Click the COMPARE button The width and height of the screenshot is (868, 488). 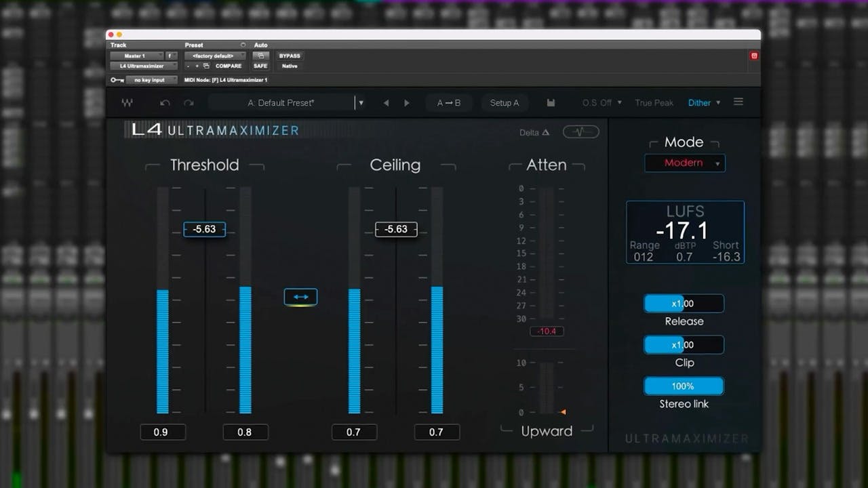[x=229, y=66]
